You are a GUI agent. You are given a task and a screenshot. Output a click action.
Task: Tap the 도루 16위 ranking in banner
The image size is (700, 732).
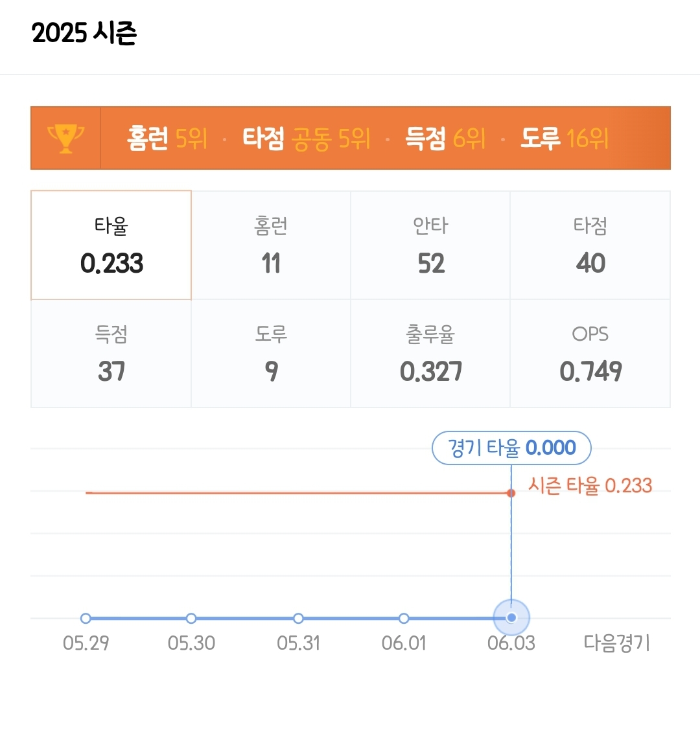coord(565,138)
